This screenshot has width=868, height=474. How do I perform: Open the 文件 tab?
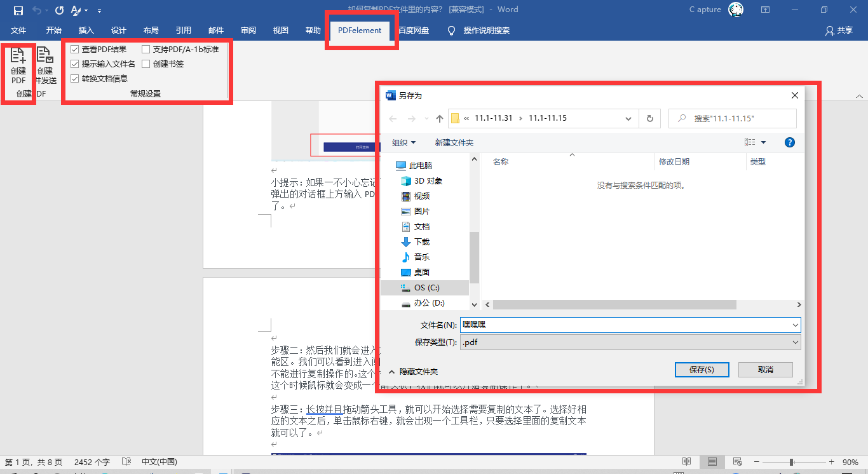pos(18,30)
